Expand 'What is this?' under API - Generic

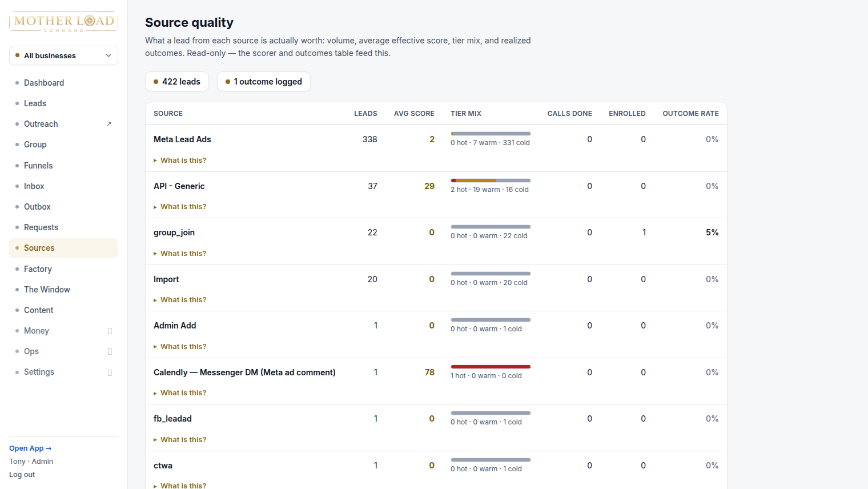click(x=180, y=207)
